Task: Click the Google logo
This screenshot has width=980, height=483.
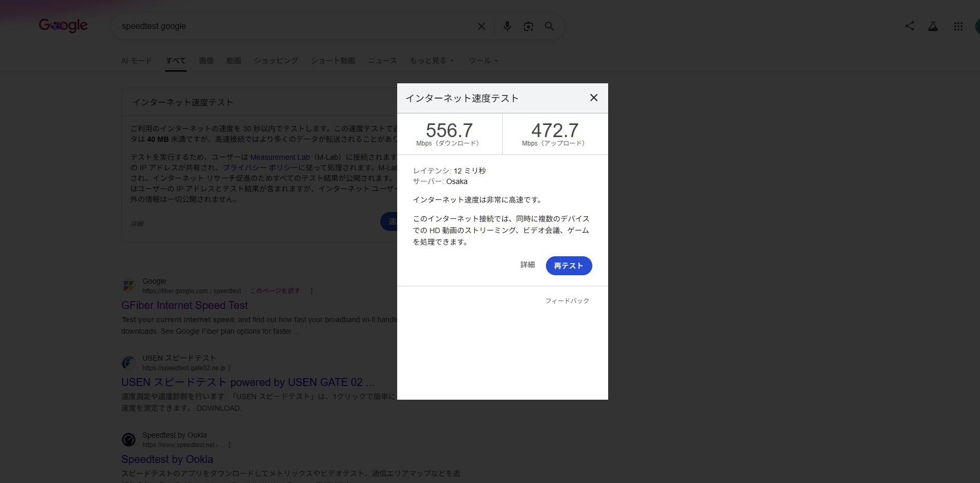Action: [x=63, y=25]
